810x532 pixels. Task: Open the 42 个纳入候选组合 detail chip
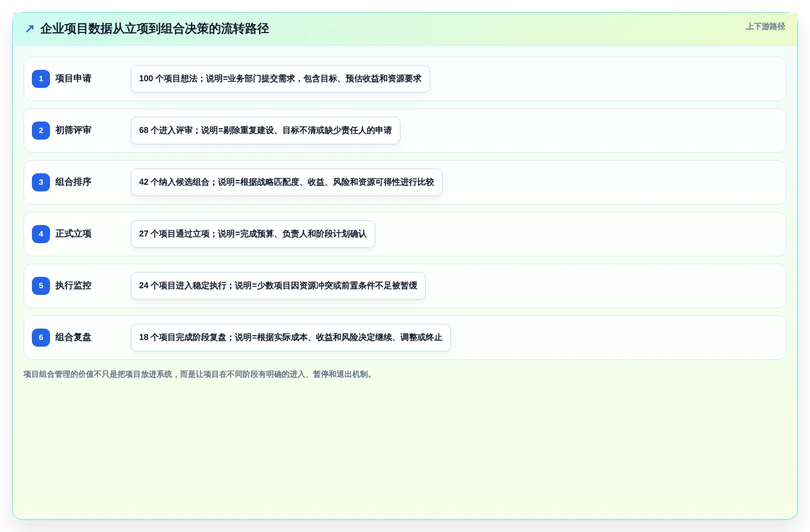click(x=287, y=182)
